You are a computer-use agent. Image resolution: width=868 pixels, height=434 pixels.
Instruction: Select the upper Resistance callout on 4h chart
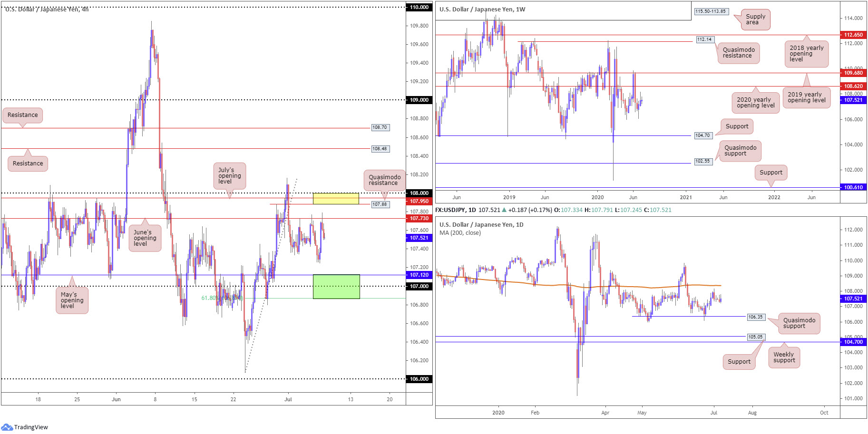click(23, 115)
